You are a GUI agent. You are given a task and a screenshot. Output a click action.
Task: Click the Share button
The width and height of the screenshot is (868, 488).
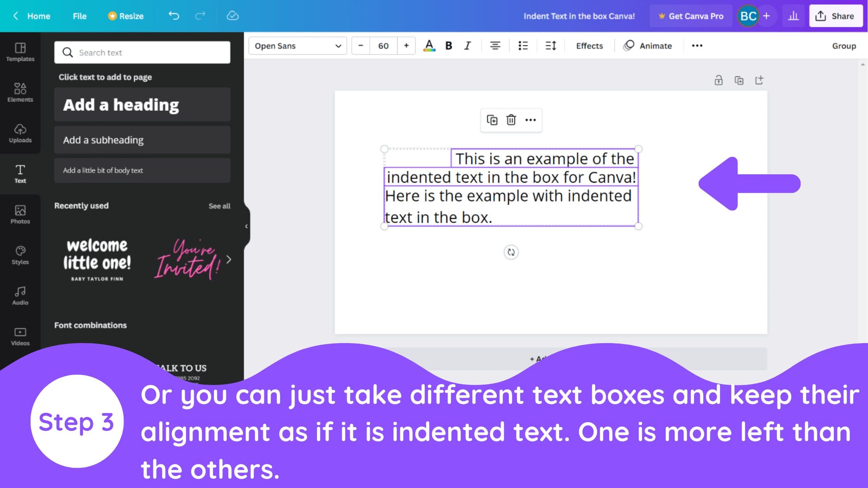(835, 16)
